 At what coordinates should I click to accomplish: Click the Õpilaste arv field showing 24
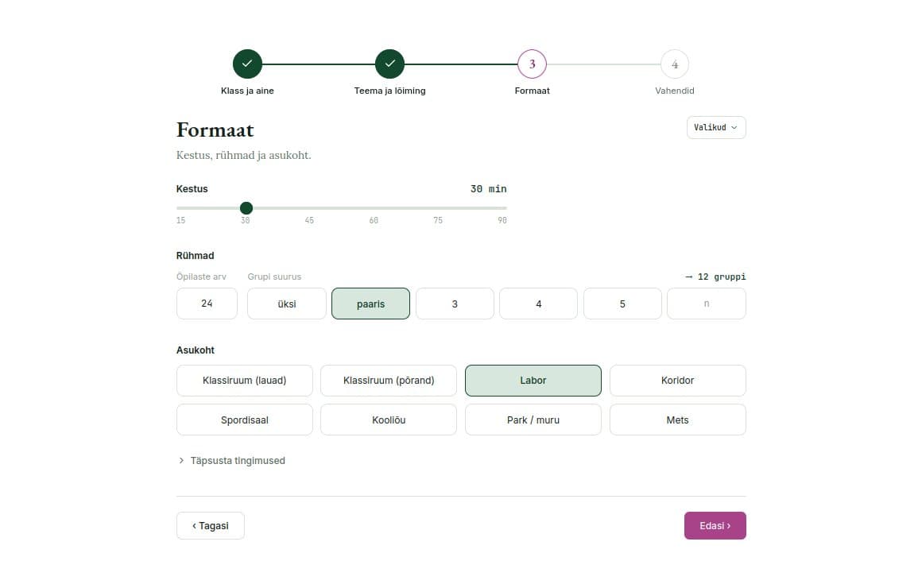coord(207,304)
